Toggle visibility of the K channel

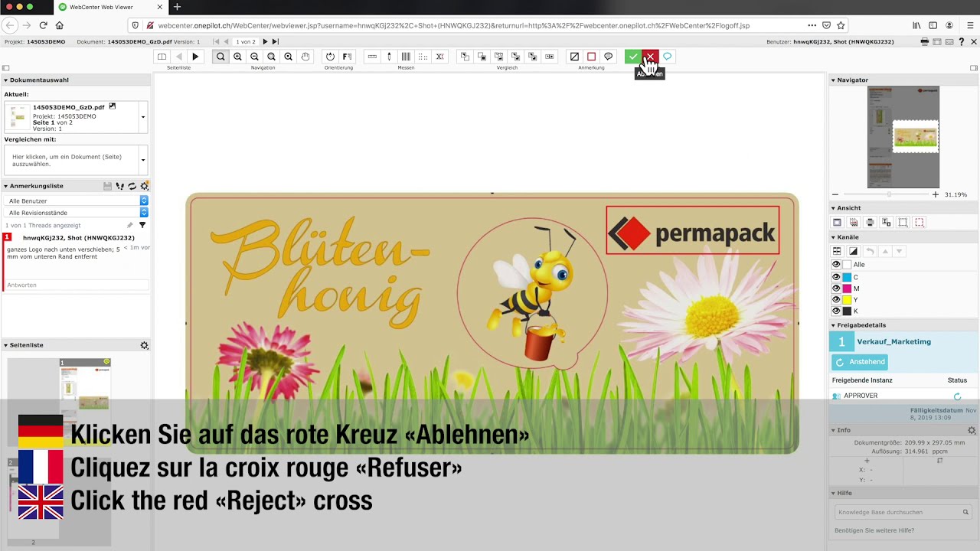tap(836, 311)
